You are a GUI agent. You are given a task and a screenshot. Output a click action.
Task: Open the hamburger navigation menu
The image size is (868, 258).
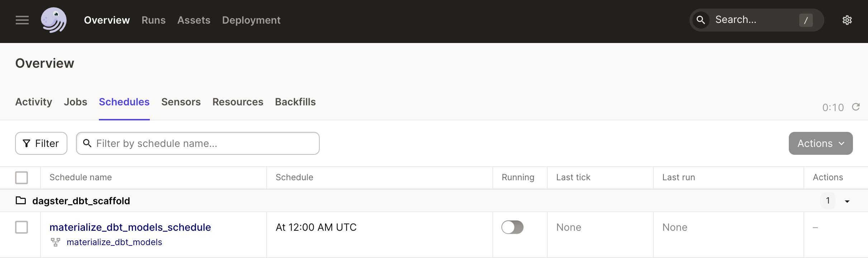click(x=22, y=20)
